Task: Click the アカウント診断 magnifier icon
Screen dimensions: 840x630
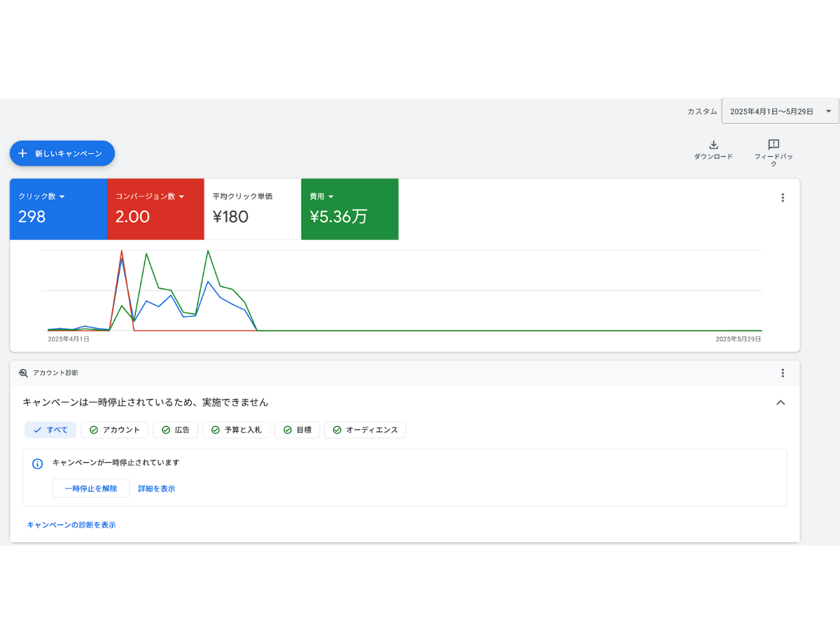Action: (x=23, y=373)
